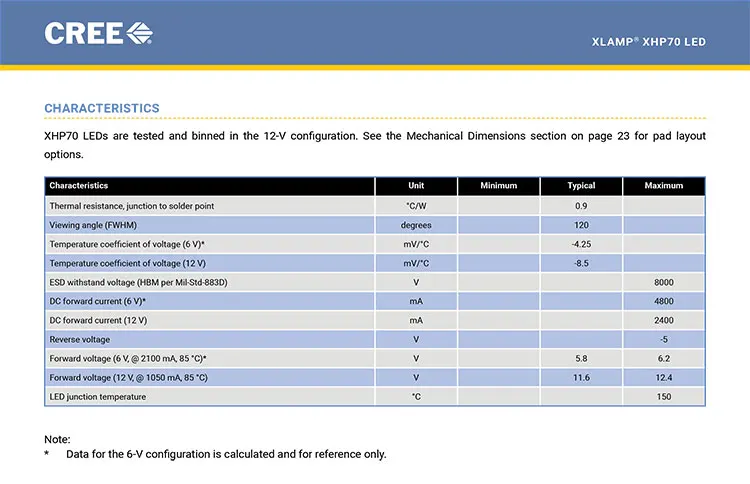Image resolution: width=750 pixels, height=484 pixels.
Task: Select 'Temperature coefficient of voltage (12 V)' label
Action: click(x=127, y=264)
